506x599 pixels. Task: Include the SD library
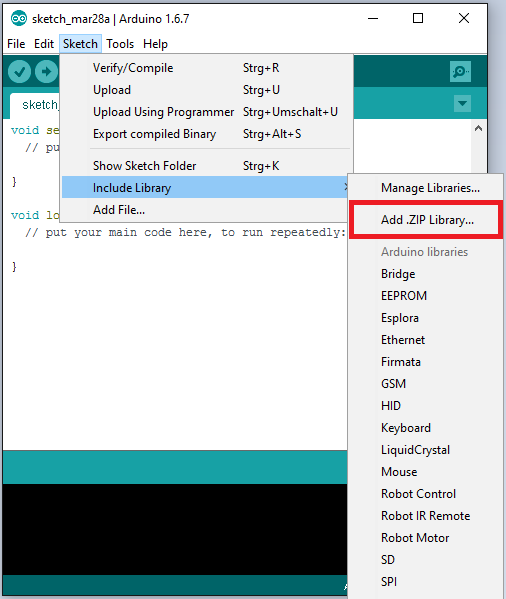tap(425, 560)
